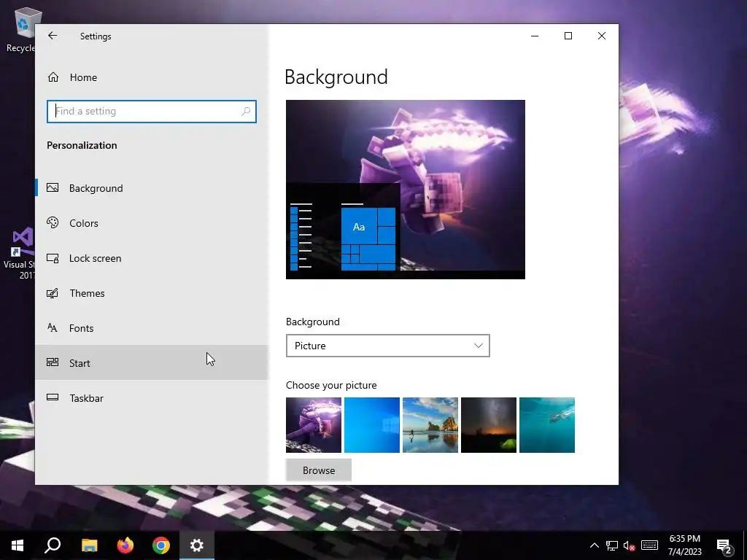This screenshot has height=560, width=747.
Task: Choose the purple Minecraft dragon picture thumbnail
Action: click(x=314, y=425)
